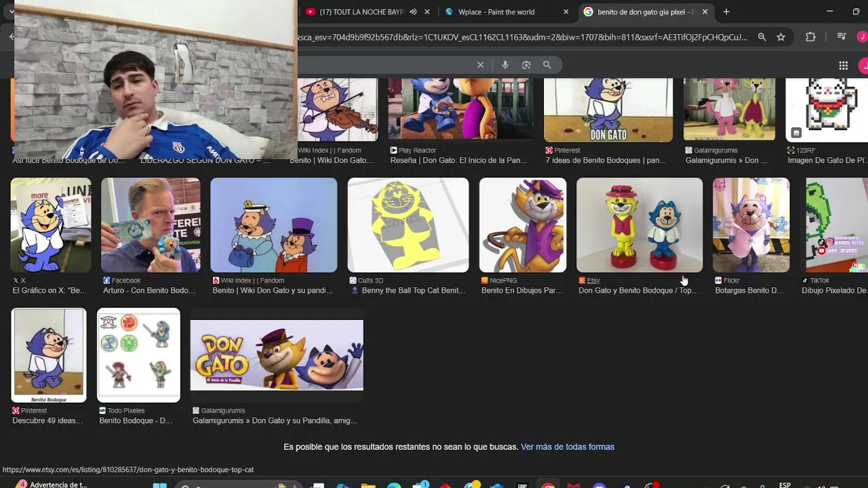868x488 pixels.
Task: Open Windows Start menu on taskbar
Action: coord(159,485)
